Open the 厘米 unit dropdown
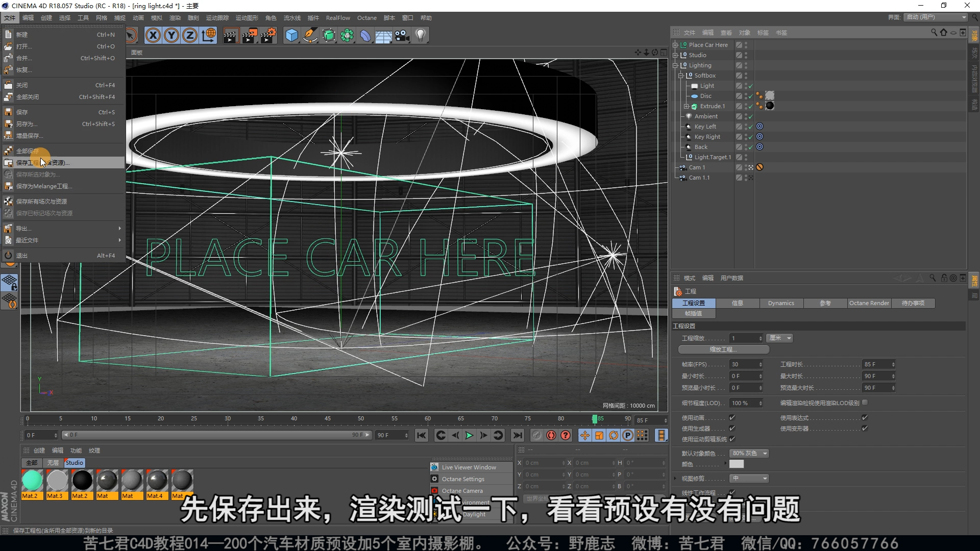This screenshot has height=551, width=980. pyautogui.click(x=780, y=338)
